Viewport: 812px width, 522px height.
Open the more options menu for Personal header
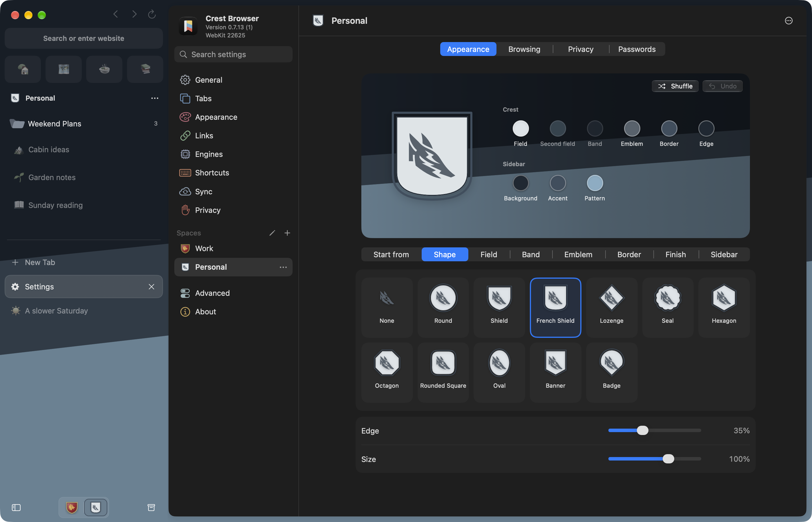tap(789, 21)
